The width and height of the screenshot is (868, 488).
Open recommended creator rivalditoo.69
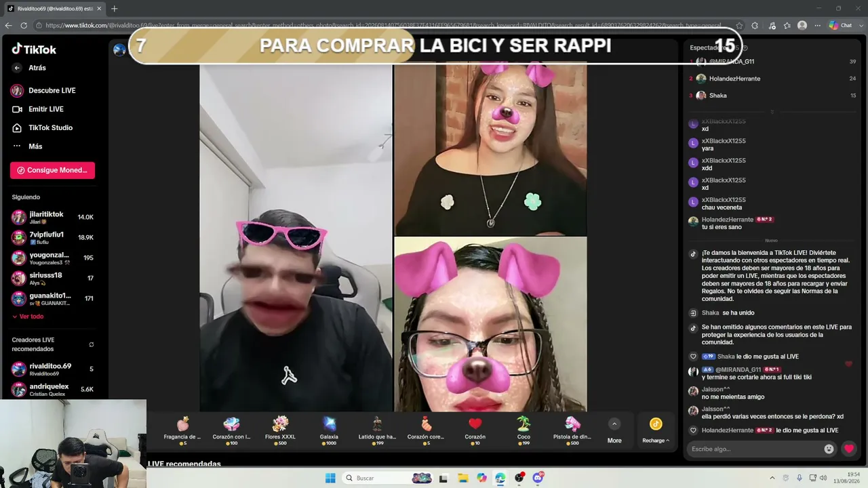click(52, 369)
